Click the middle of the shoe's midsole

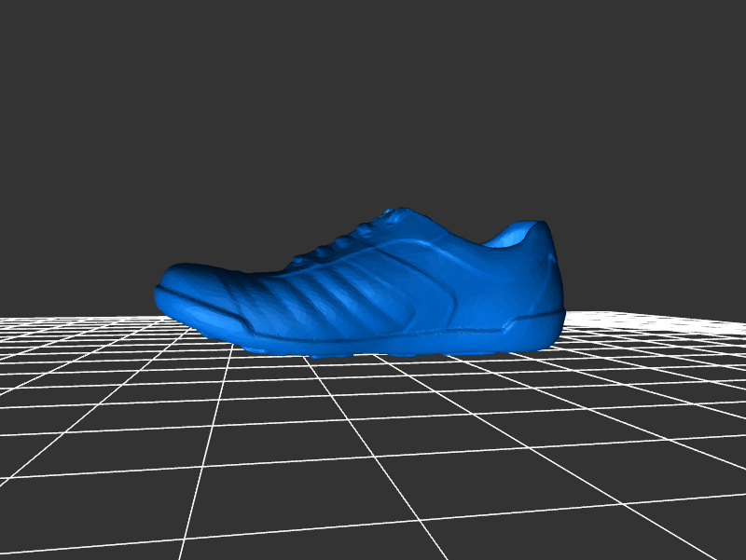pos(373,337)
